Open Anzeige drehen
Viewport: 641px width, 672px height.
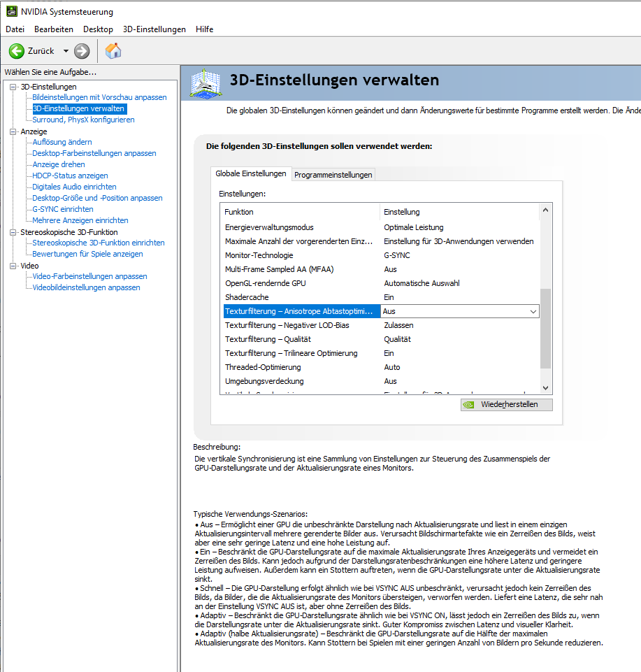59,164
